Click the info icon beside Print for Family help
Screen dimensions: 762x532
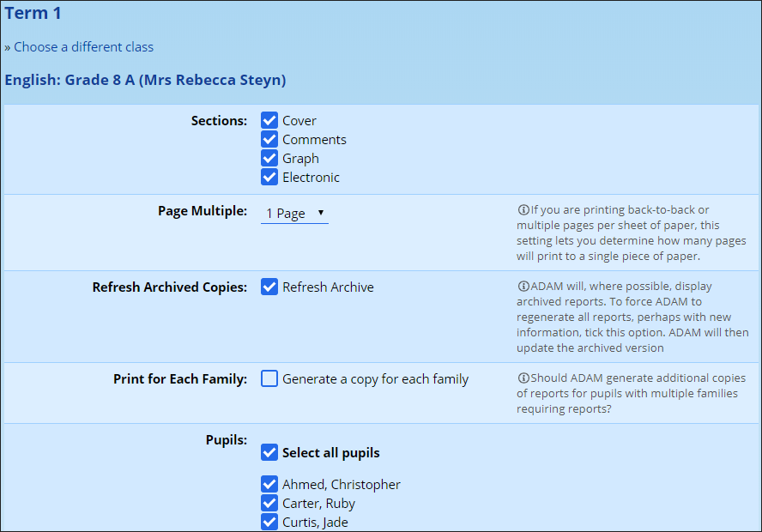click(523, 378)
